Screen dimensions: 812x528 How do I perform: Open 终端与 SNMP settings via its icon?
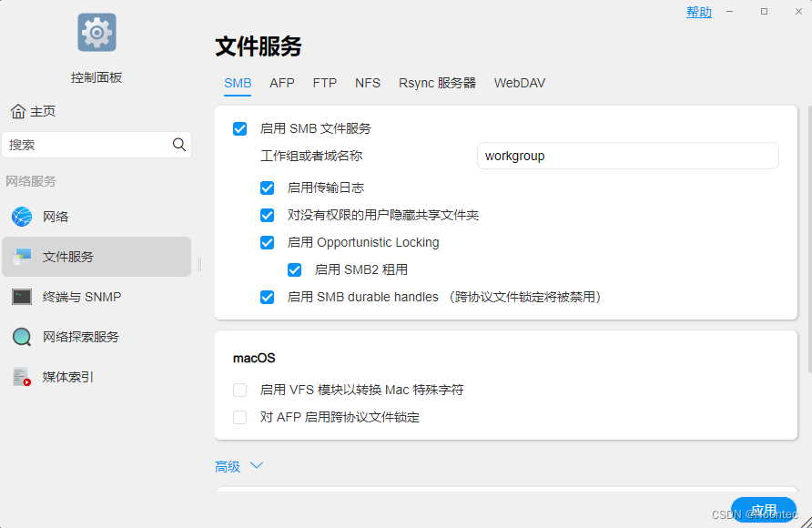(x=21, y=297)
